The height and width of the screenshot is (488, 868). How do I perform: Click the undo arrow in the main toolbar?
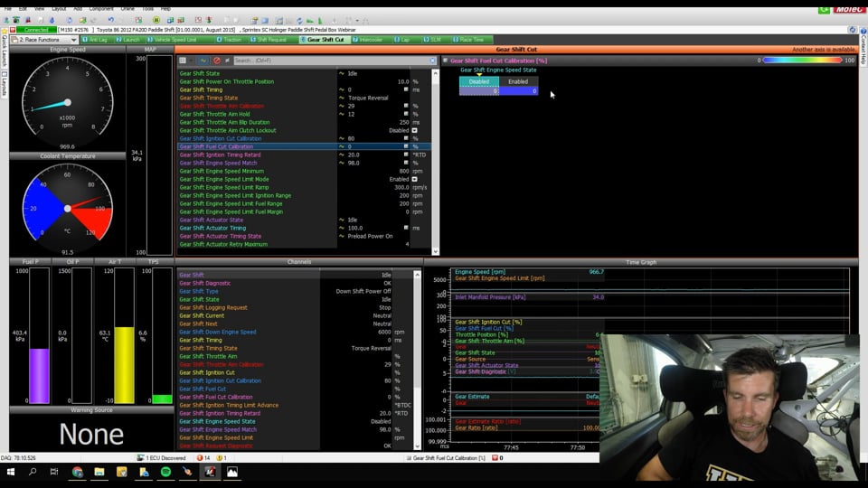(x=110, y=20)
